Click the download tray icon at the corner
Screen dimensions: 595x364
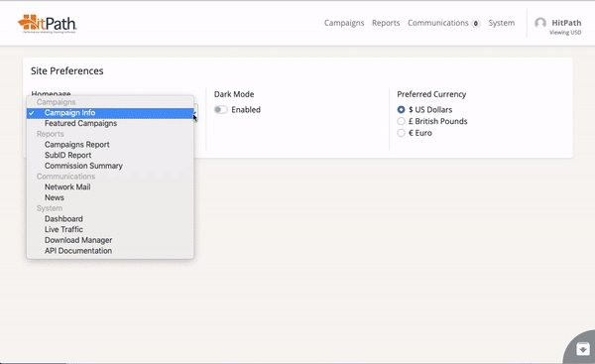583,348
